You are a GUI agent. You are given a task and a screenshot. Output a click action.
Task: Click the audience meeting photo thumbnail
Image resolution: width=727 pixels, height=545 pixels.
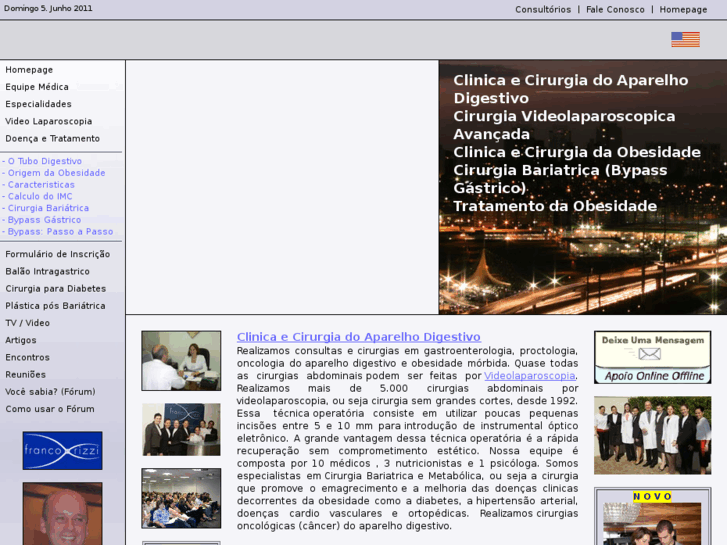(x=181, y=498)
